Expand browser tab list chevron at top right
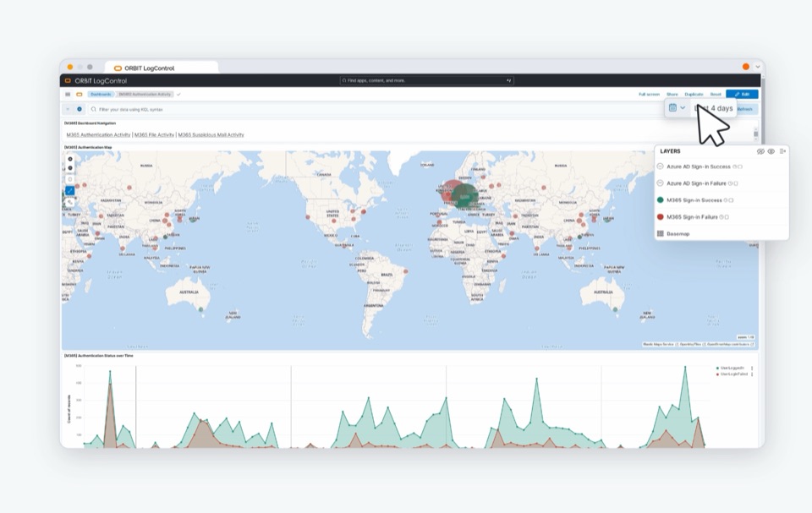Screen dimensions: 812x513 [757, 66]
